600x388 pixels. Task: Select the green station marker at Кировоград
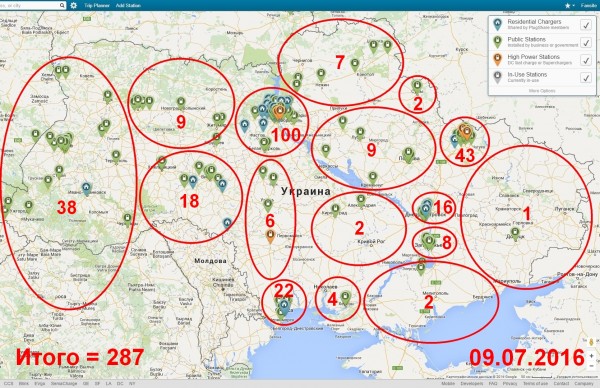335,210
